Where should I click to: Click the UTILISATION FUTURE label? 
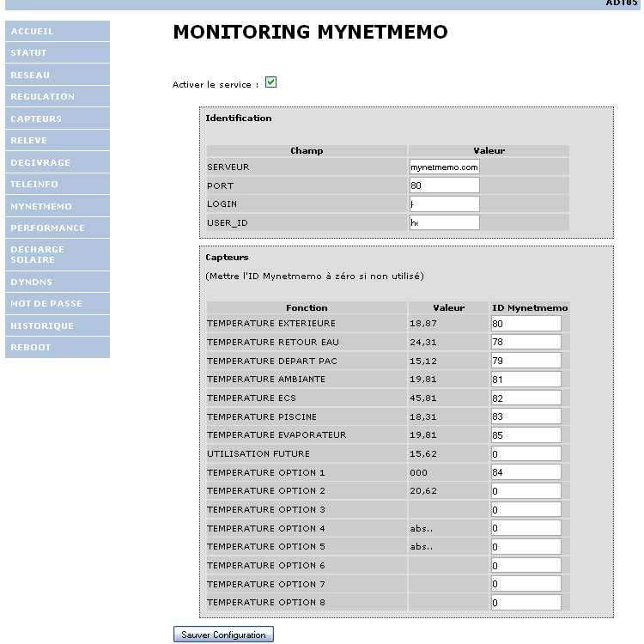point(258,453)
